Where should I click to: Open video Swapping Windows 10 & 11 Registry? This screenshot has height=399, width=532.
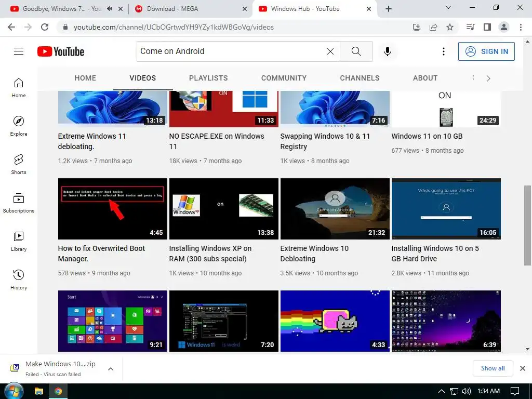(325, 141)
